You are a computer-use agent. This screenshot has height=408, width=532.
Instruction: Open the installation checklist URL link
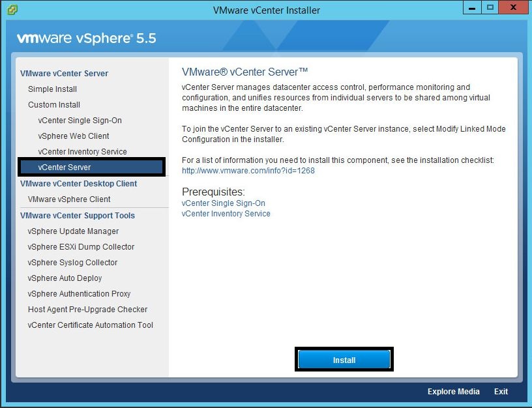248,171
